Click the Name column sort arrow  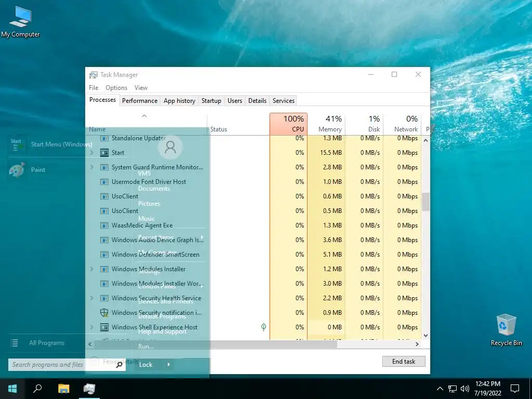144,116
